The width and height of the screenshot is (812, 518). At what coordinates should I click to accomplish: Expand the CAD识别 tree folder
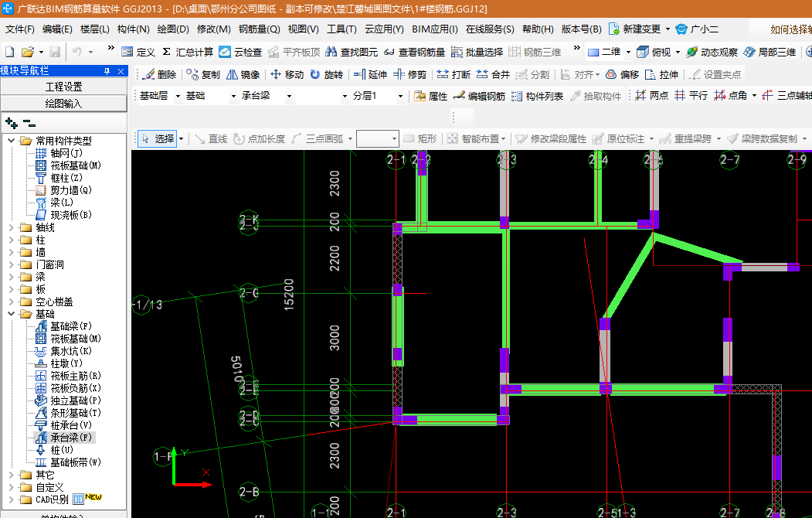(12, 499)
